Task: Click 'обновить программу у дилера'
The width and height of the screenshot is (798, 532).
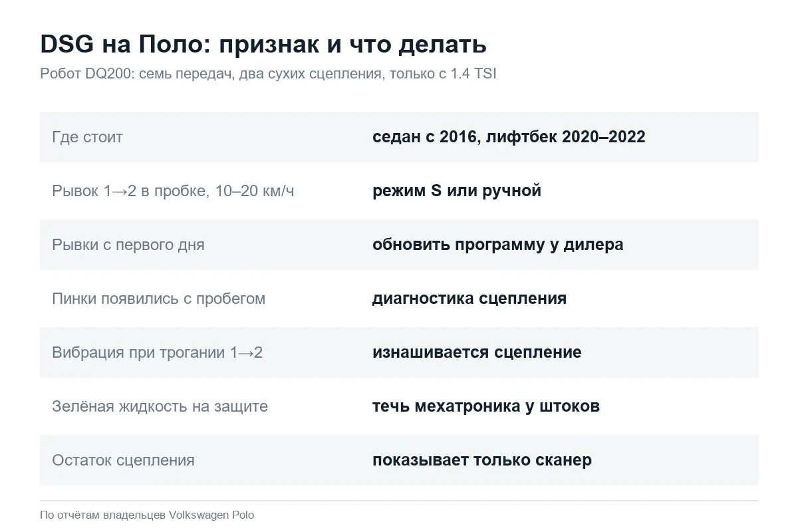Action: tap(498, 245)
